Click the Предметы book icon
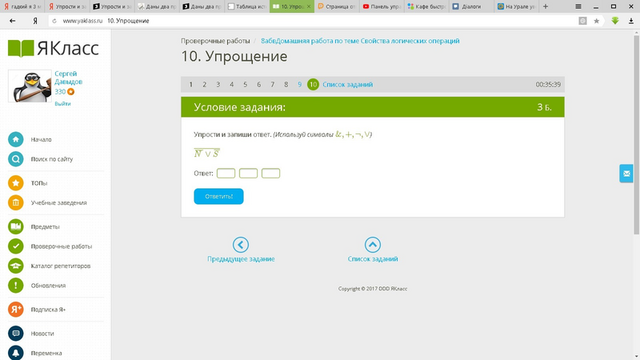Screen dimensions: 640x360 (x=16, y=227)
